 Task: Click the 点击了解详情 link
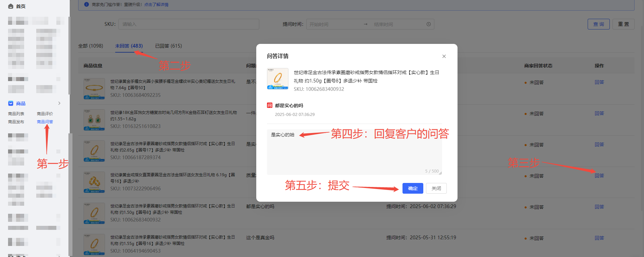(156, 5)
